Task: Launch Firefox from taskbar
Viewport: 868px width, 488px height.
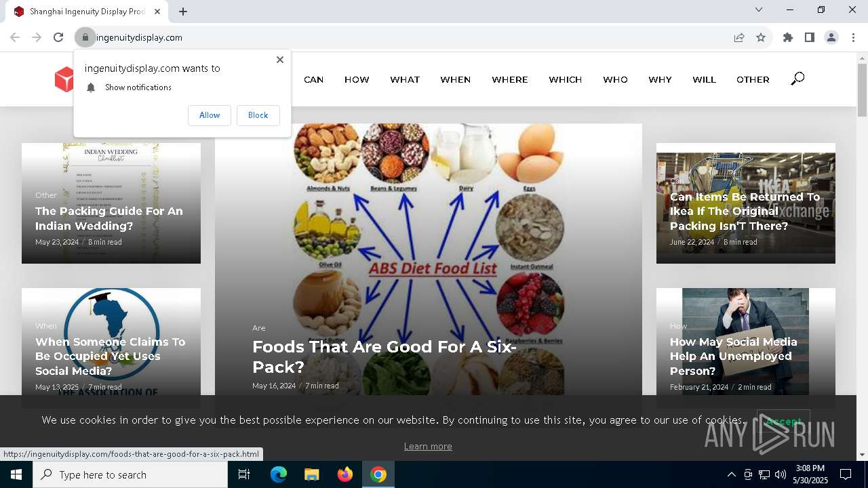Action: point(345,474)
